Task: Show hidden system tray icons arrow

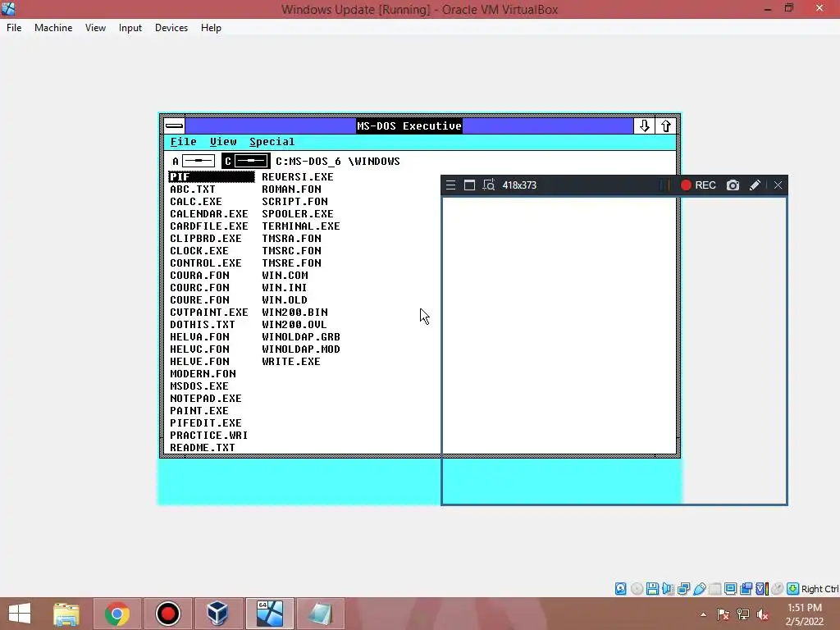Action: (703, 614)
